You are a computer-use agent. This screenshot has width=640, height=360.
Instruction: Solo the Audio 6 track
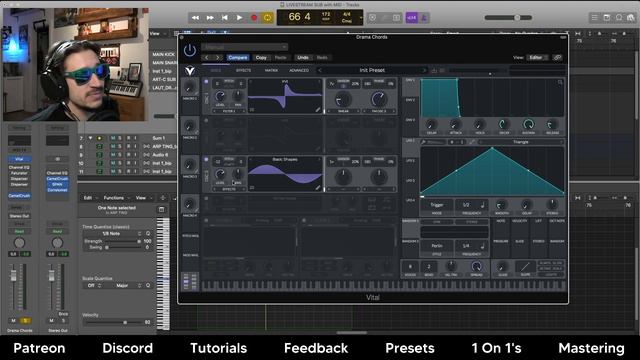(x=120, y=155)
